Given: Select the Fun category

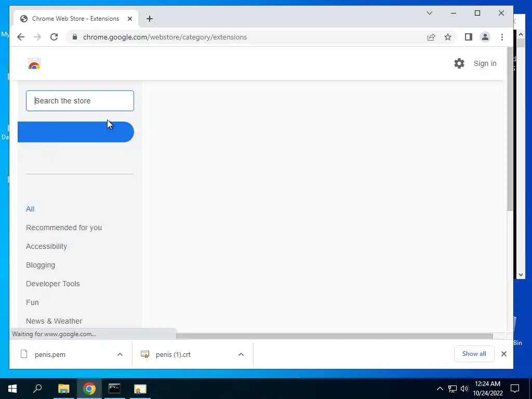Looking at the screenshot, I should pos(32,302).
